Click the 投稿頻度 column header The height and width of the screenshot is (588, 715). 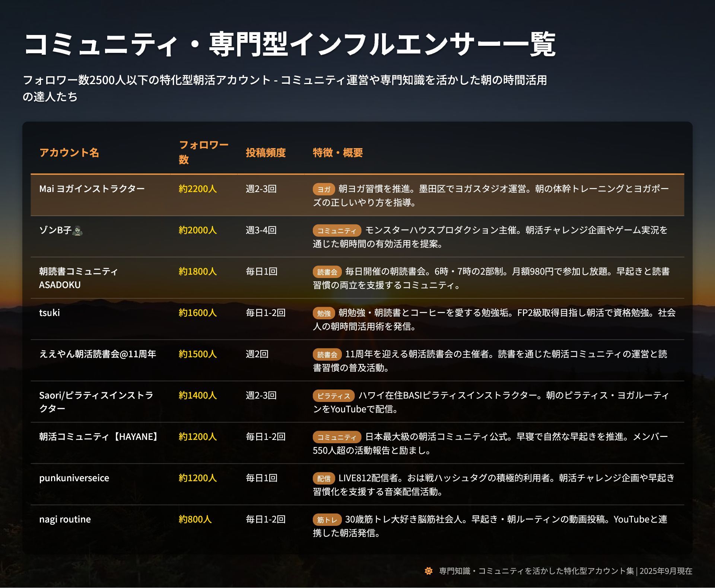point(266,153)
